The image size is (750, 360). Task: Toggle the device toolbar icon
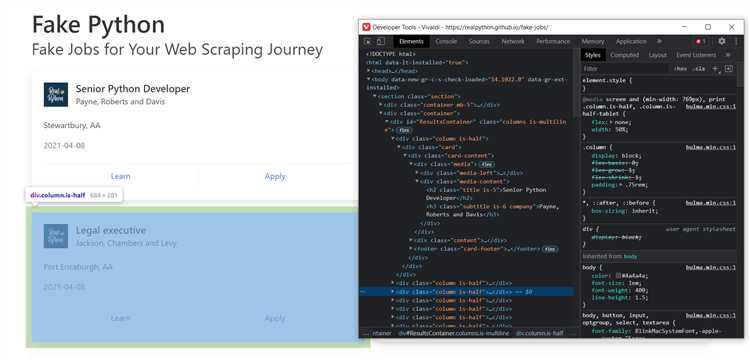380,42
